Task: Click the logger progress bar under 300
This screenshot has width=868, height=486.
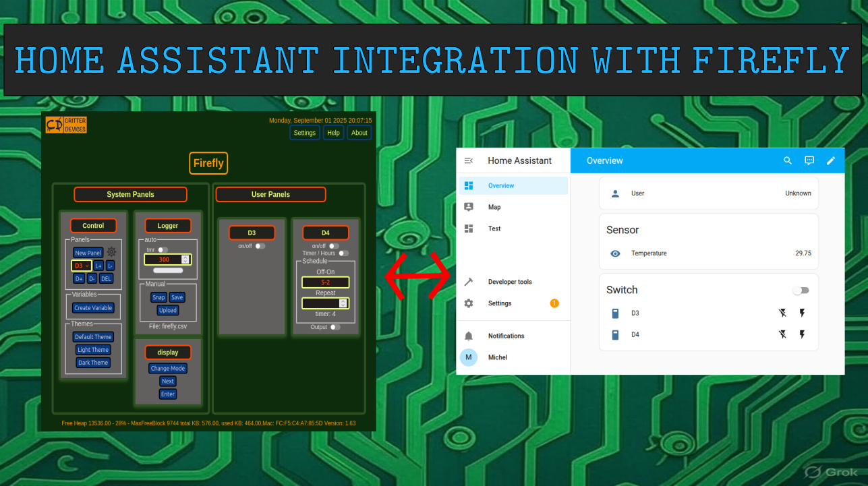Action: (168, 270)
